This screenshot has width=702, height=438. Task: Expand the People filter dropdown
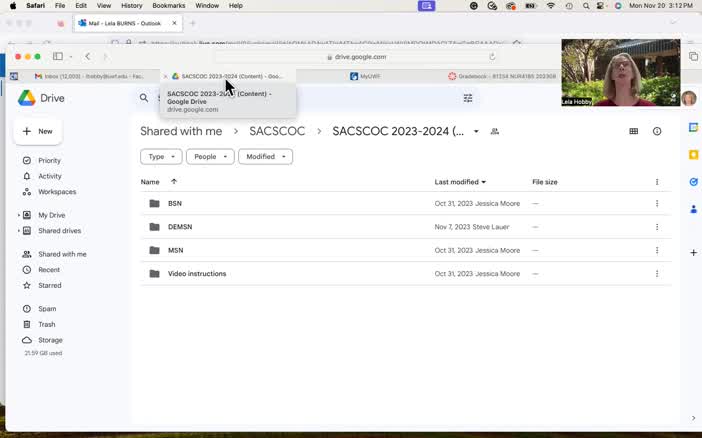tap(210, 156)
